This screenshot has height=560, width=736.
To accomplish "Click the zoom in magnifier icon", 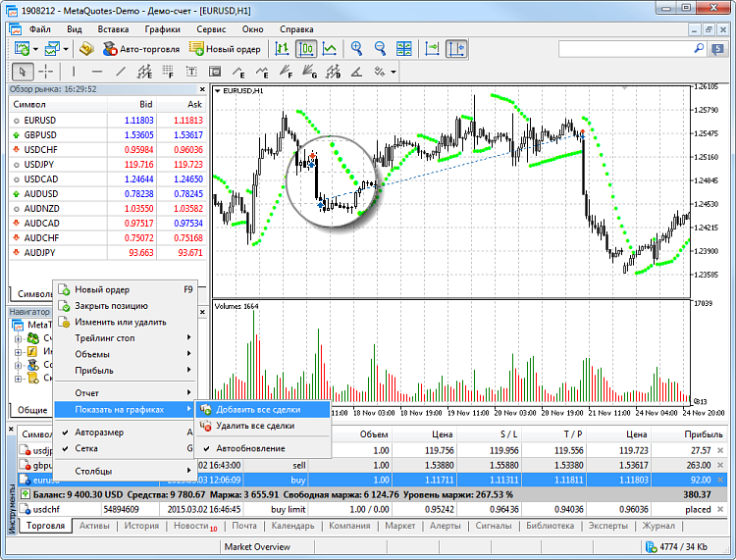I will tap(357, 49).
